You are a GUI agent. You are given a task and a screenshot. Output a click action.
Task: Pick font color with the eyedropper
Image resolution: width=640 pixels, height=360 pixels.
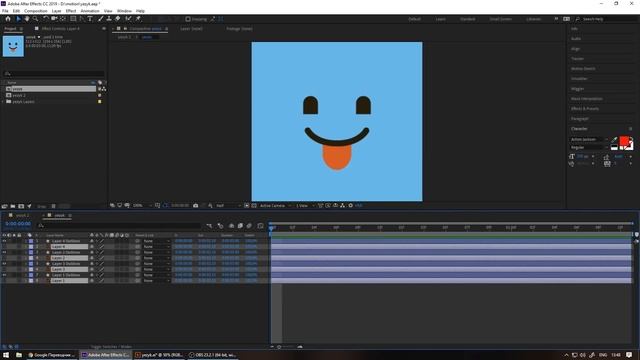(x=614, y=140)
